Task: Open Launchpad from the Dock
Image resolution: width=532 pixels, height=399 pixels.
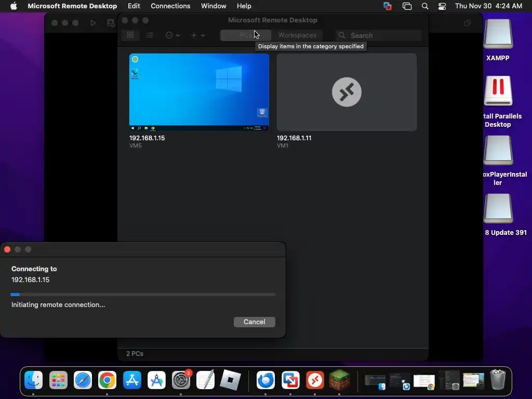Action: pos(58,380)
